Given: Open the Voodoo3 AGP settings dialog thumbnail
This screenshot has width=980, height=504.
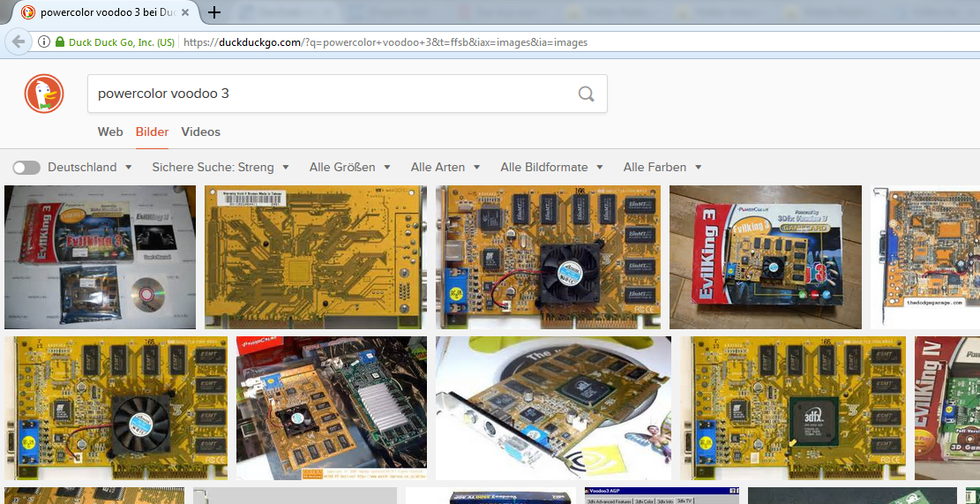Looking at the screenshot, I should point(662,496).
